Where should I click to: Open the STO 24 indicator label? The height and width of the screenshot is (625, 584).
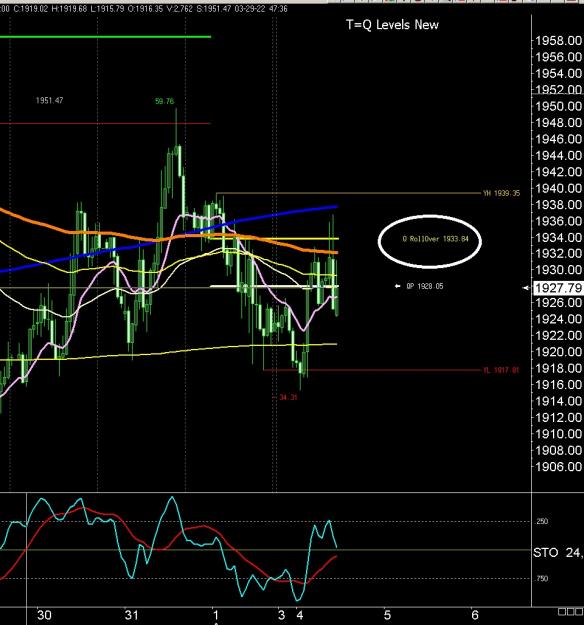[x=558, y=552]
